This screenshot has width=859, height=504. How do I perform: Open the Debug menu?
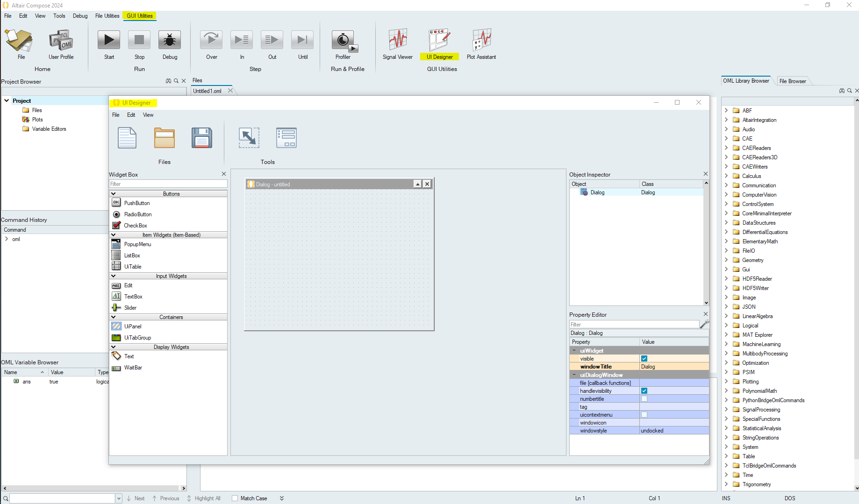[x=80, y=16]
